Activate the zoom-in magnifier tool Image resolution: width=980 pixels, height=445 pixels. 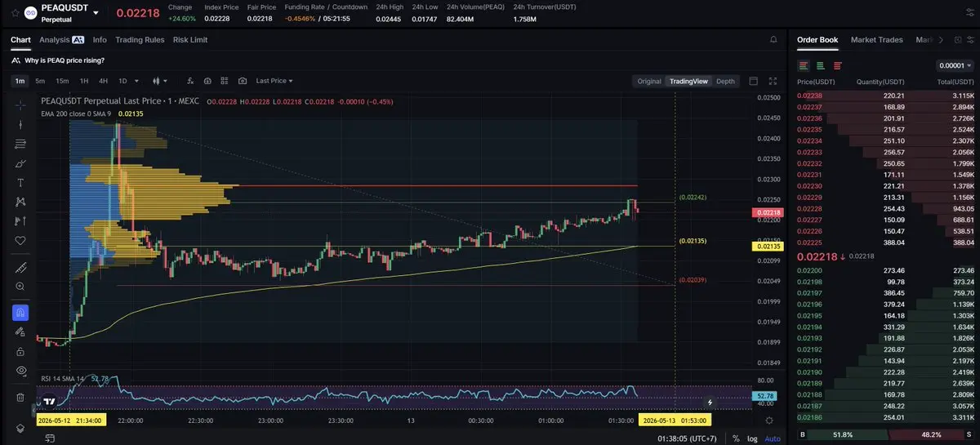click(20, 287)
